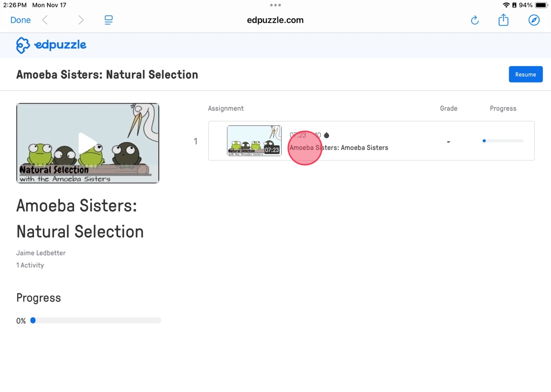Open the reader view icon
Screen dimensions: 551x392
(109, 20)
